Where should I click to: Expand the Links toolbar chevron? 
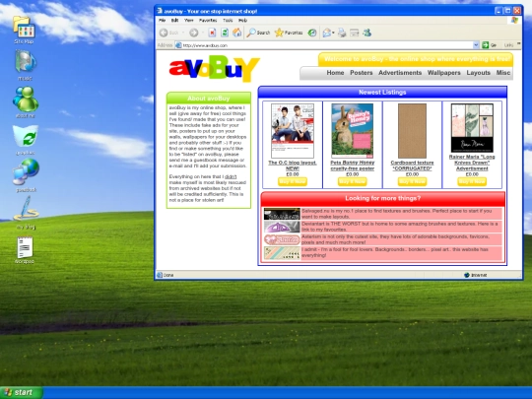(519, 43)
